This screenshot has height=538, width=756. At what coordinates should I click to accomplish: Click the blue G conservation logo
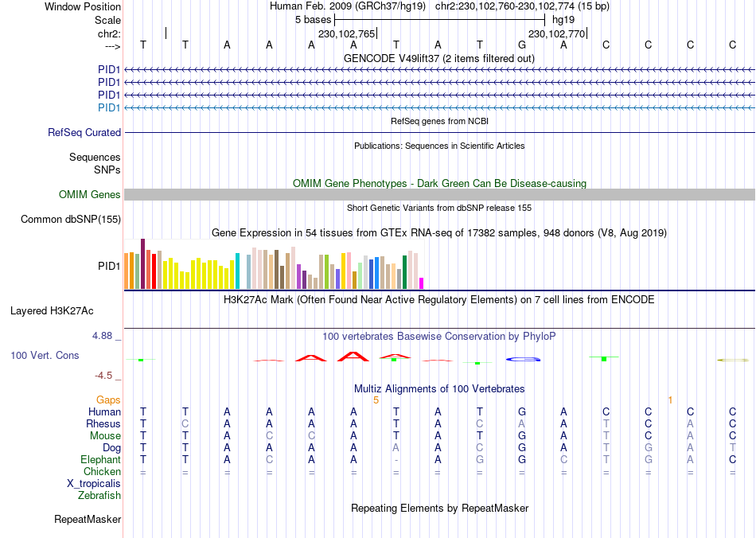click(x=523, y=359)
